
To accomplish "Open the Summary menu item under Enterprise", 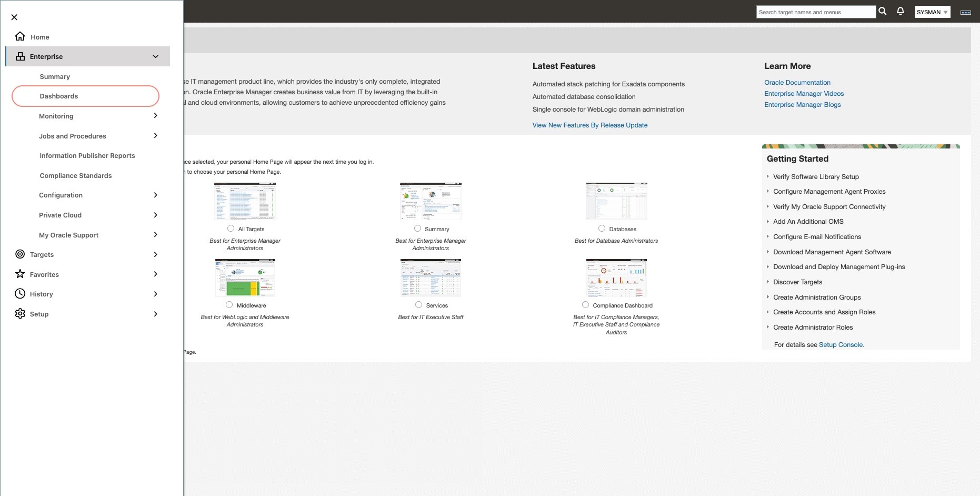I will click(x=55, y=76).
